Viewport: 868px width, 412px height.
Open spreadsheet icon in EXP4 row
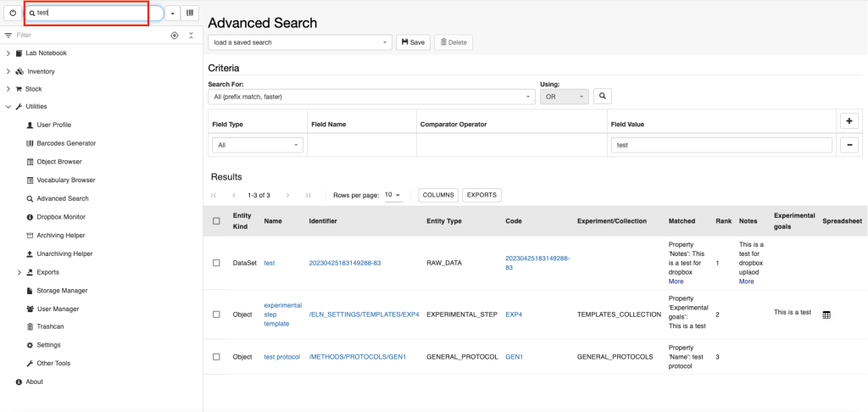pos(826,315)
